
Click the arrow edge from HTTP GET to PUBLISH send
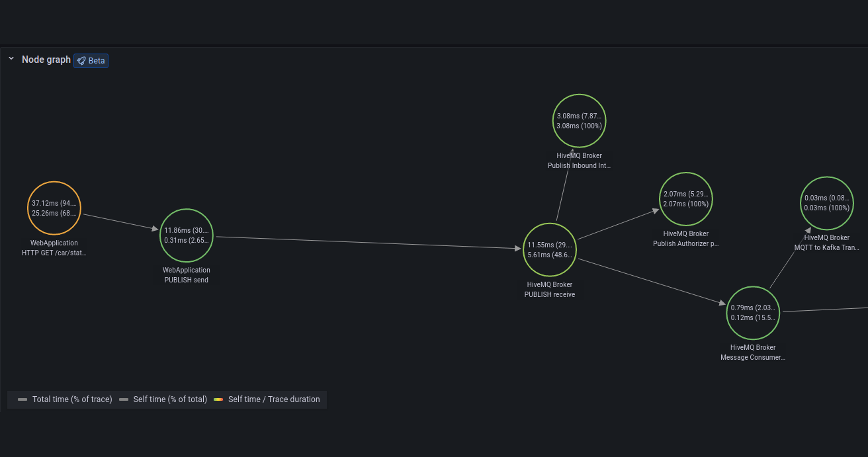tap(120, 222)
